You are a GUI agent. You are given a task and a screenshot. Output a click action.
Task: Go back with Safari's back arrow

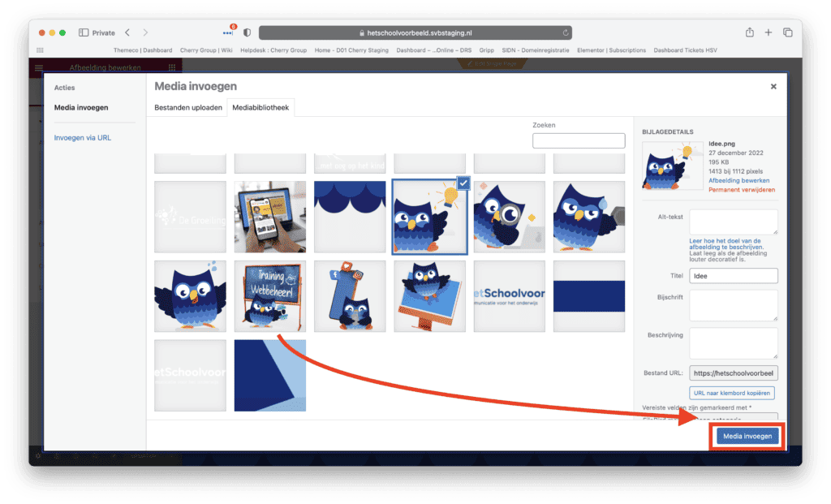127,32
